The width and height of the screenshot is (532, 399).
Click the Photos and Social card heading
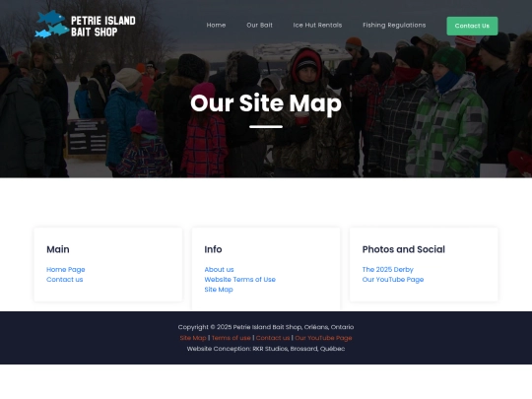(x=403, y=249)
